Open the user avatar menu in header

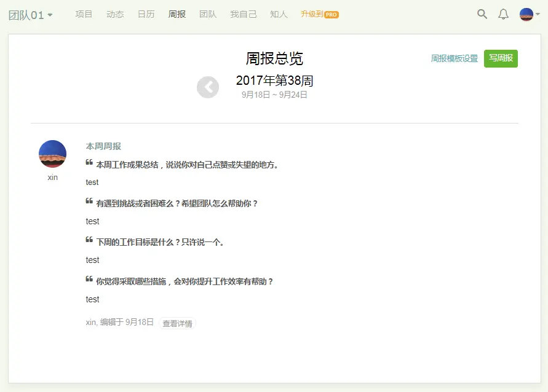pyautogui.click(x=529, y=14)
